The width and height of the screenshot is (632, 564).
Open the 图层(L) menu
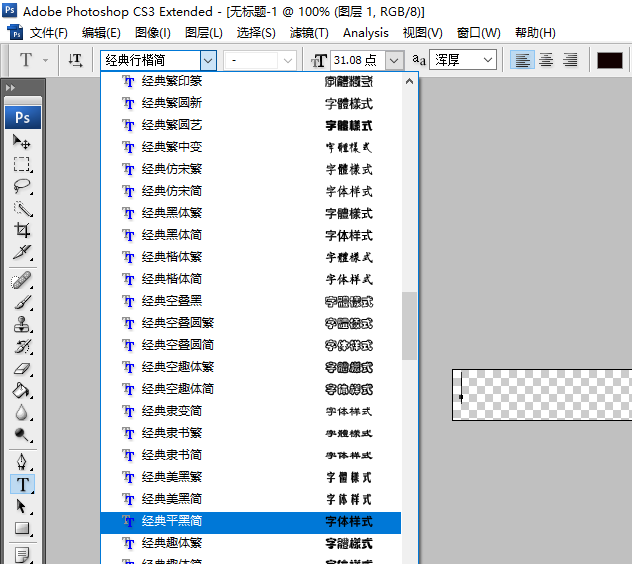click(x=204, y=33)
